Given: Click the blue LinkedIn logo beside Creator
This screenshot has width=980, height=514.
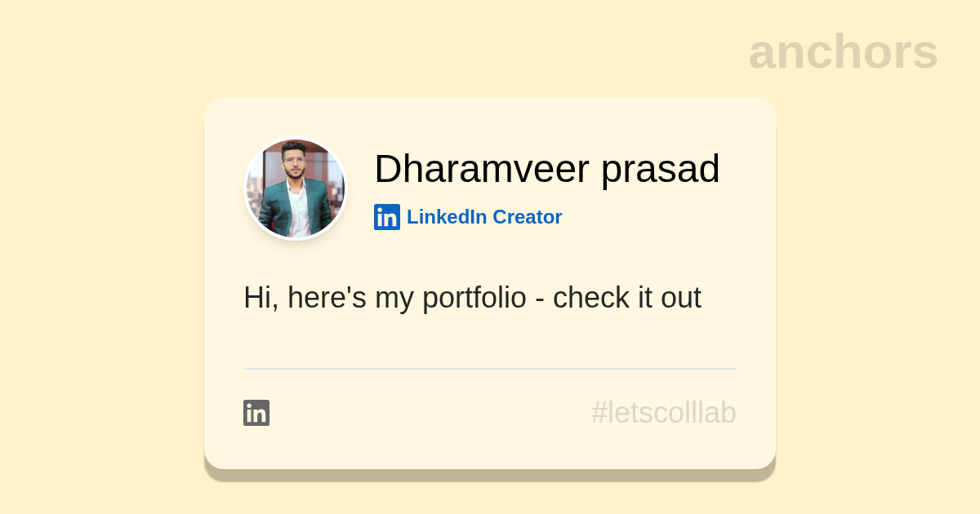Looking at the screenshot, I should click(x=386, y=217).
